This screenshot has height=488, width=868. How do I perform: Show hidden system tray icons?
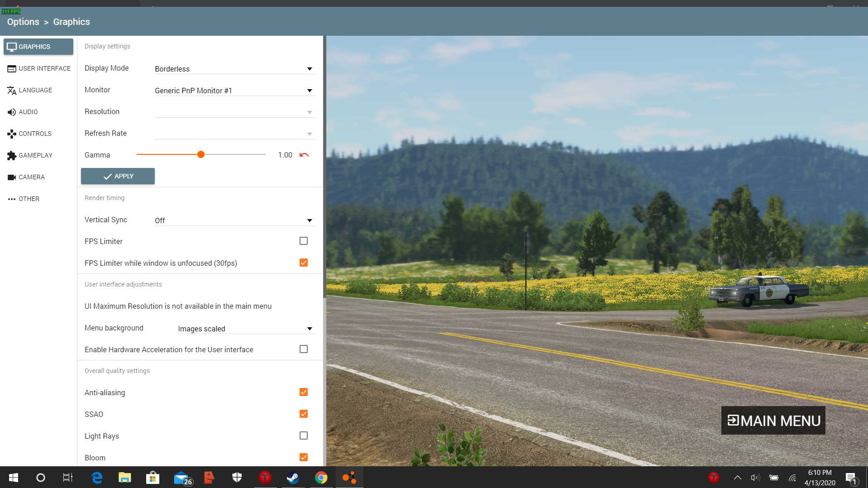coord(737,478)
